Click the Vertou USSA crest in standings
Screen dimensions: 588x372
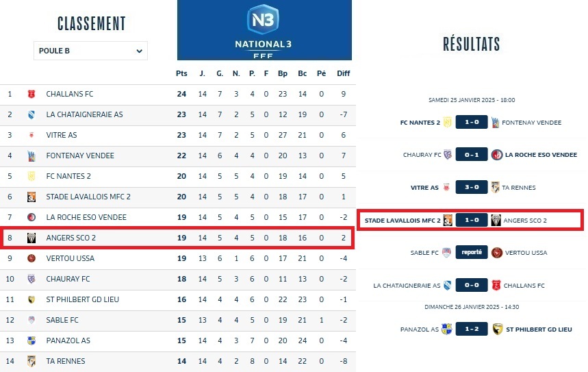(x=31, y=258)
